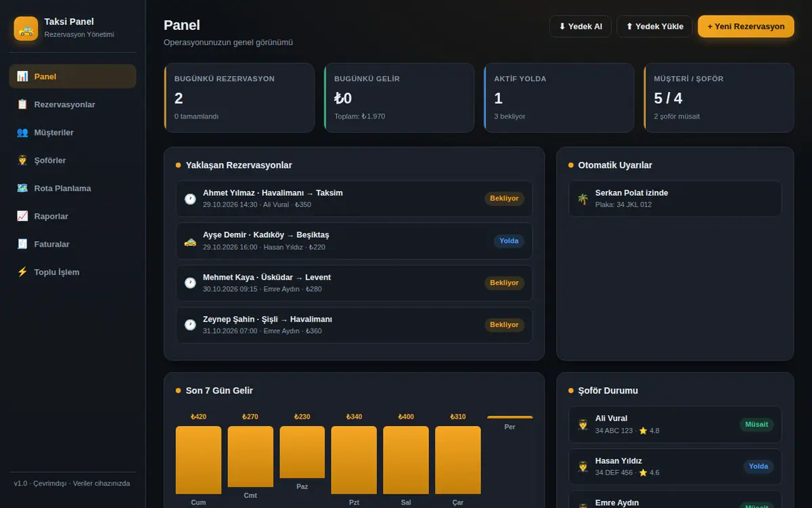Click the Müsait badge for Ali Vural
This screenshot has height=508, width=812.
coord(757,425)
